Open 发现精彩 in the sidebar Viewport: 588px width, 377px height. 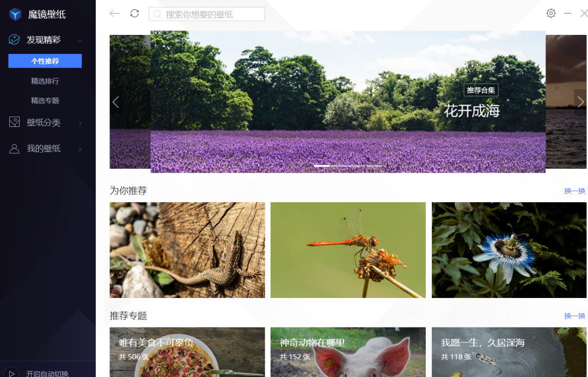(44, 40)
